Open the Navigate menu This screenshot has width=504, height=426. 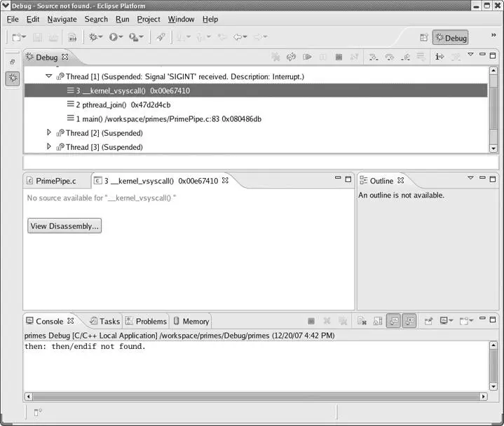(62, 19)
